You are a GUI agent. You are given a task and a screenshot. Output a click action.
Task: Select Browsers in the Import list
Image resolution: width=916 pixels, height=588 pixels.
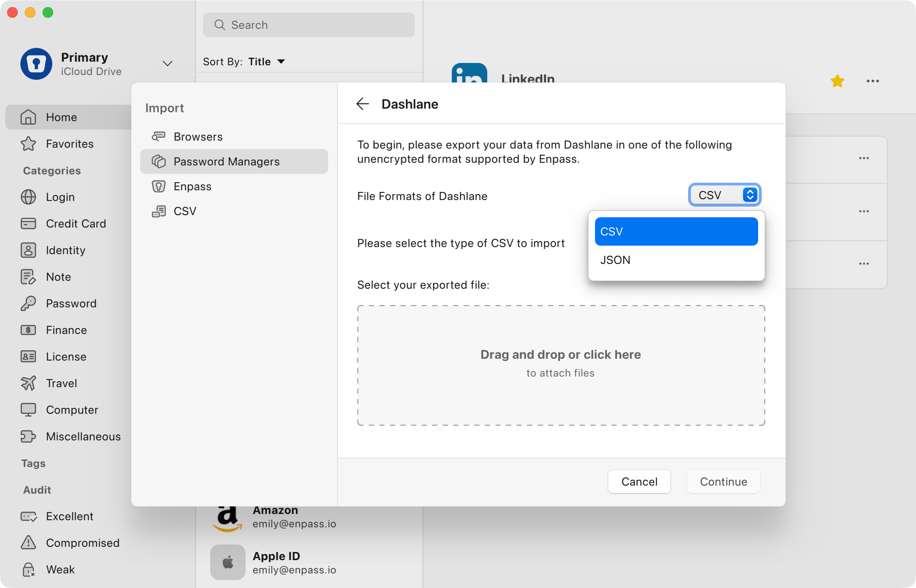[234, 137]
